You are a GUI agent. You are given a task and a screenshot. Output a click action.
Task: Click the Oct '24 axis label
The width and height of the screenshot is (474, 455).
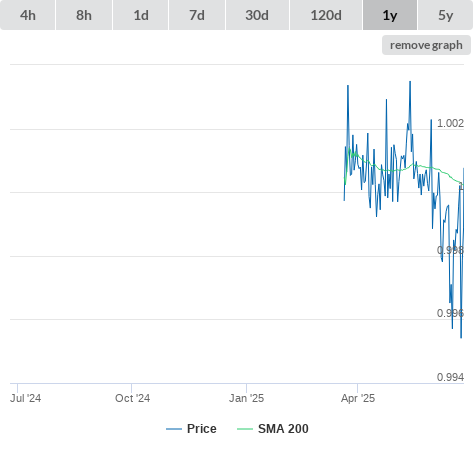132,398
